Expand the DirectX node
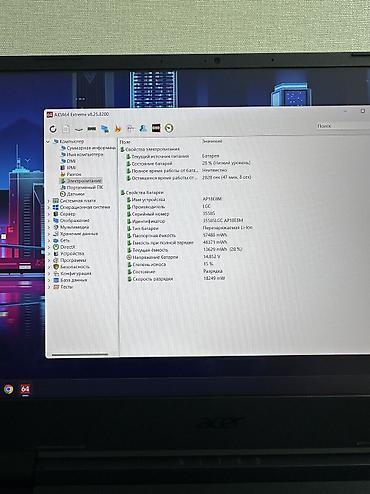The image size is (370, 494). tap(49, 247)
